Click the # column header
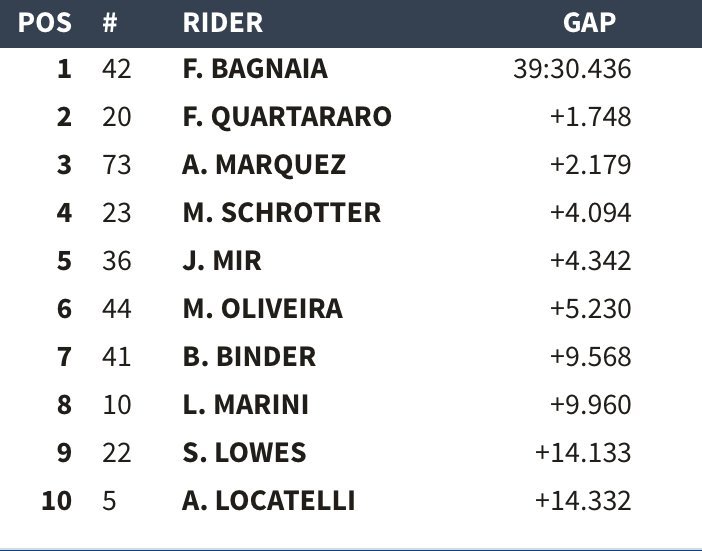 (x=111, y=22)
